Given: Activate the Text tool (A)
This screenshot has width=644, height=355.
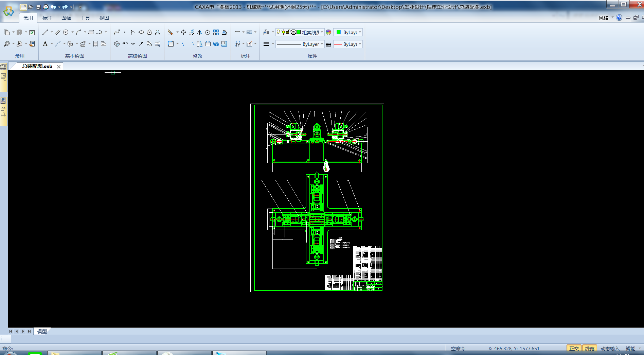Looking at the screenshot, I should click(x=45, y=44).
